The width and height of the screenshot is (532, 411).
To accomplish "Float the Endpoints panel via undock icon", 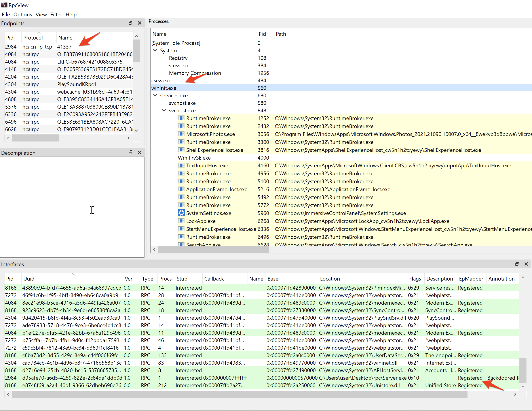I will pos(131,23).
